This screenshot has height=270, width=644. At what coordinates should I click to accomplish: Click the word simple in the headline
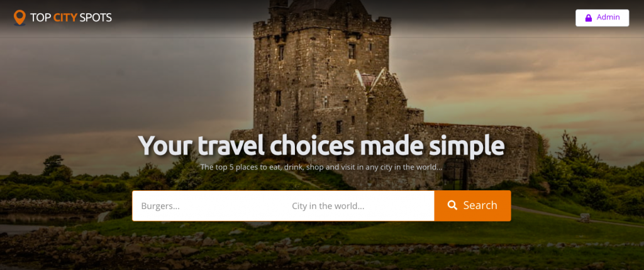[x=464, y=146]
